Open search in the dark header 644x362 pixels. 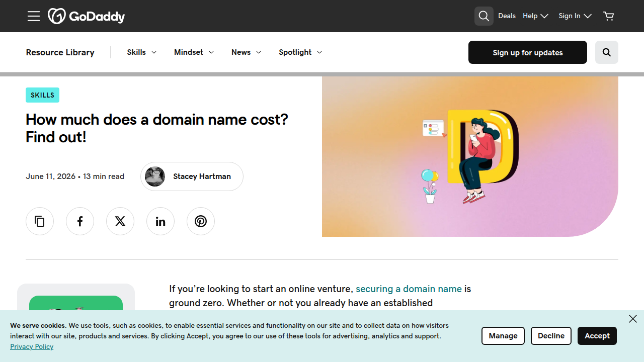(x=484, y=16)
